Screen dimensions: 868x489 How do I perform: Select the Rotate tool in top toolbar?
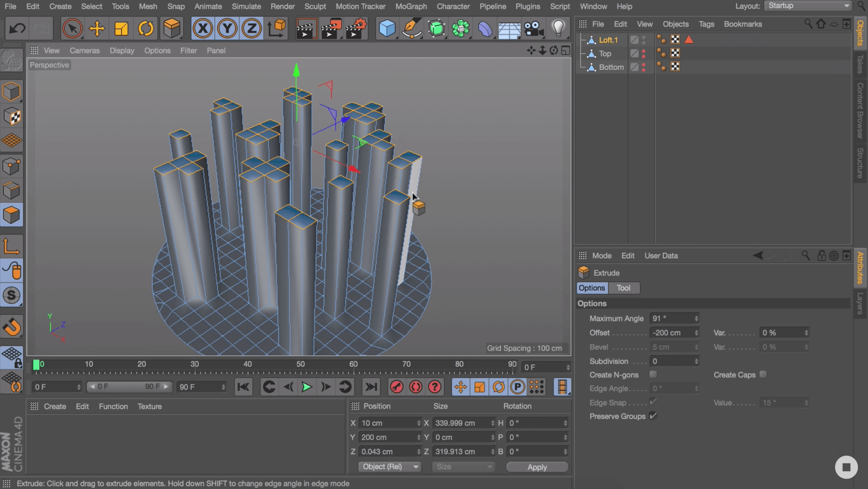[x=146, y=28]
